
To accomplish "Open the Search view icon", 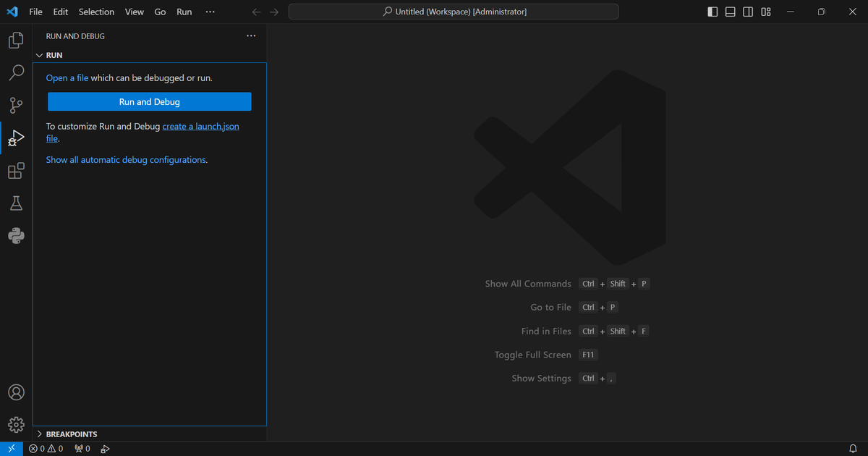I will 16,73.
